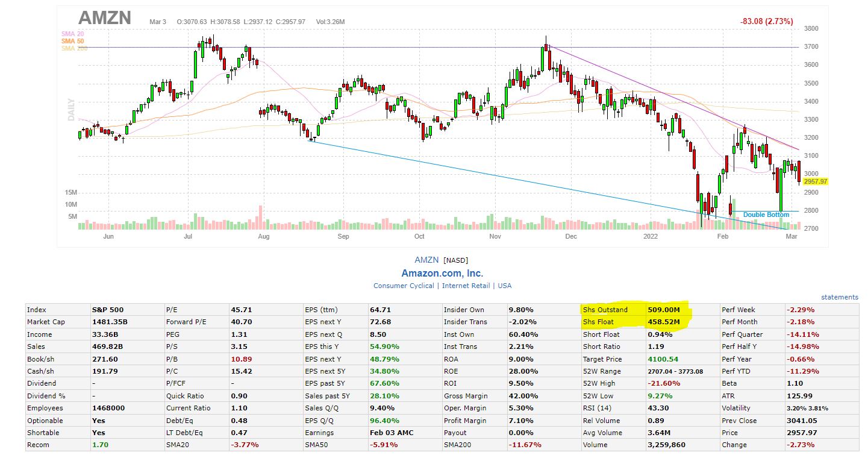This screenshot has width=868, height=461.
Task: Click the Shs Outstand value 509.00M
Action: click(664, 310)
